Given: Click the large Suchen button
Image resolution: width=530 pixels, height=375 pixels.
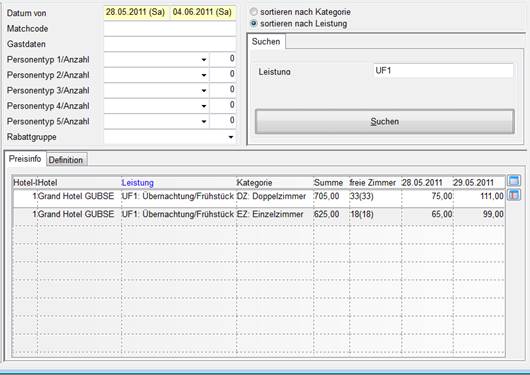Looking at the screenshot, I should coord(385,121).
